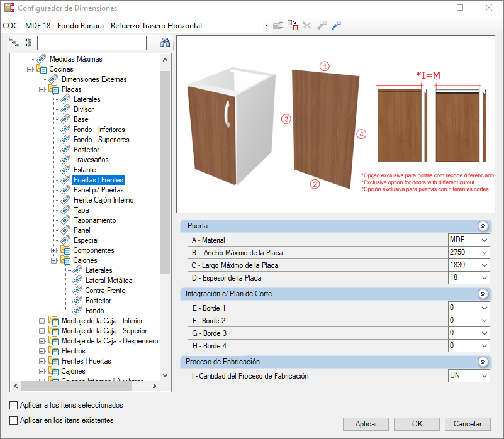Click the collapse tree list icon
The image size is (504, 439).
tap(28, 43)
